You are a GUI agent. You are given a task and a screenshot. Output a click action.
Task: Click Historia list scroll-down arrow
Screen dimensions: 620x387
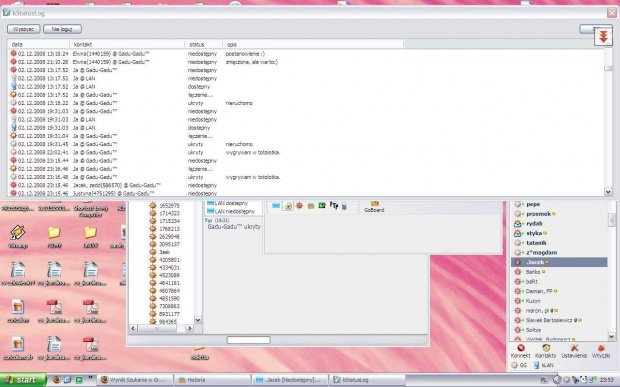(198, 320)
